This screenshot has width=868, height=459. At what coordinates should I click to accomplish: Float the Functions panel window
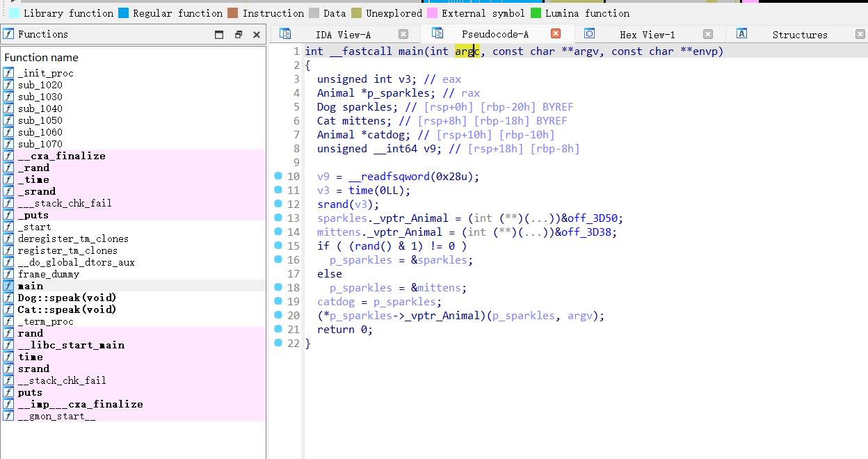pos(238,34)
